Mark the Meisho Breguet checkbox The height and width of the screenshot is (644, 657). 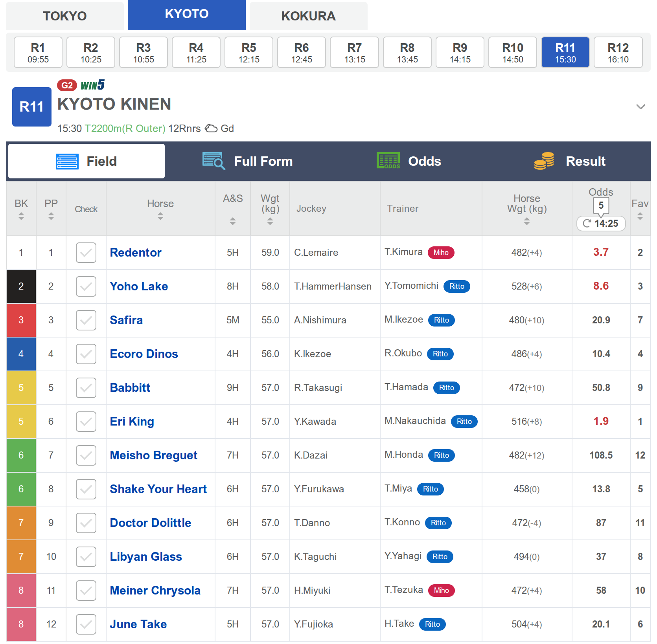pyautogui.click(x=86, y=455)
